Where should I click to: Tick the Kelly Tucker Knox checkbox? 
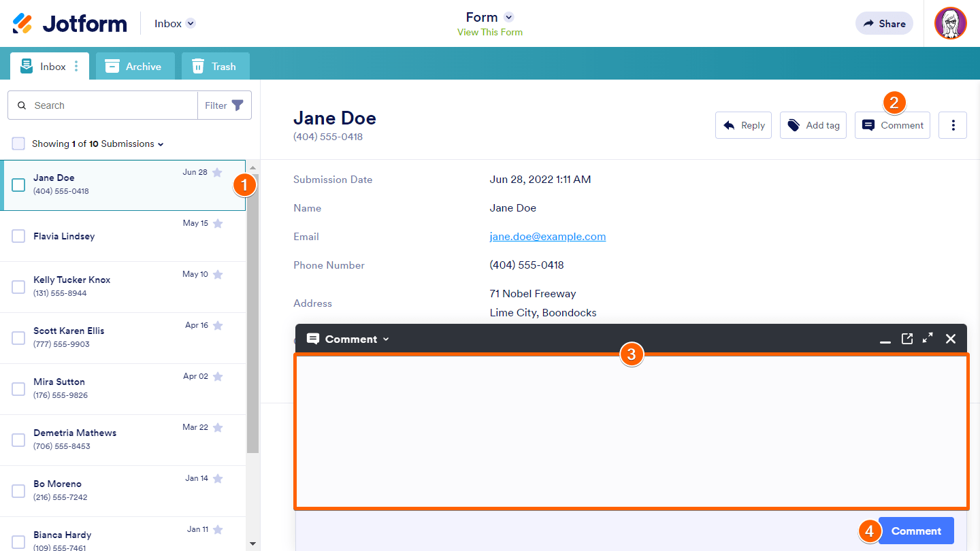point(19,287)
